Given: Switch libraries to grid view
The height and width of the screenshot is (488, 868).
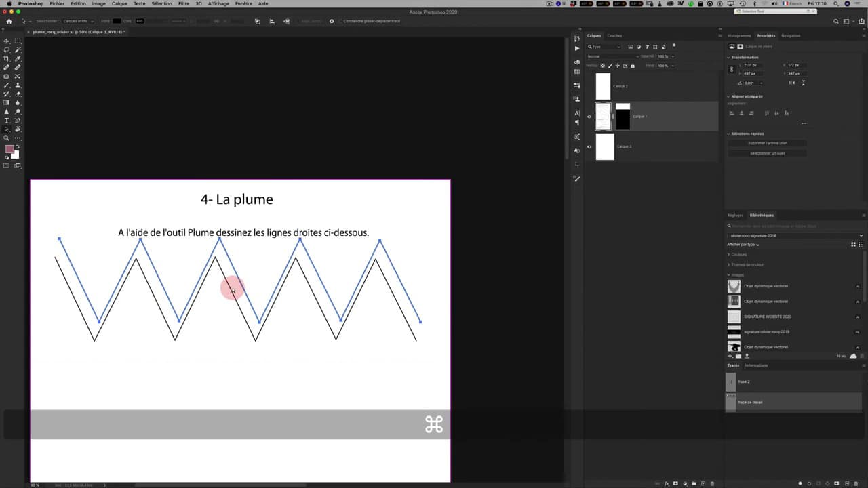Looking at the screenshot, I should pyautogui.click(x=853, y=244).
